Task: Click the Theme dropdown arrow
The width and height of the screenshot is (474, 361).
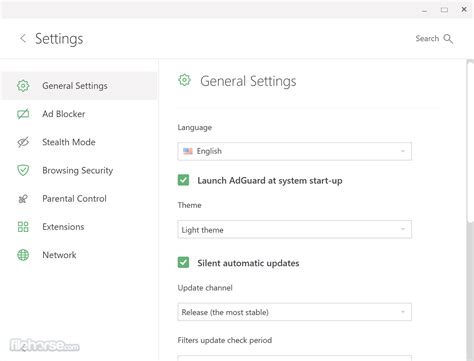Action: click(403, 229)
